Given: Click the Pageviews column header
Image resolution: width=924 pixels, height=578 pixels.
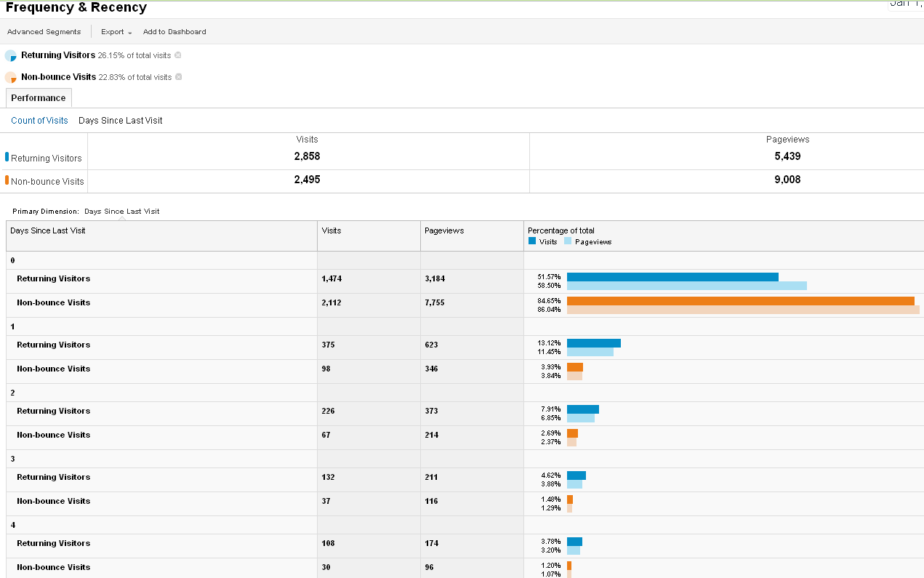Looking at the screenshot, I should click(x=444, y=230).
